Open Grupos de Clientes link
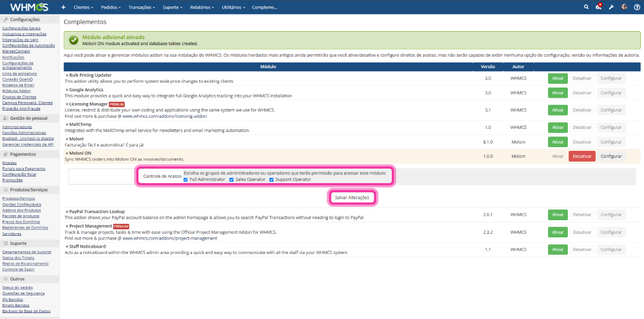 pyautogui.click(x=19, y=97)
